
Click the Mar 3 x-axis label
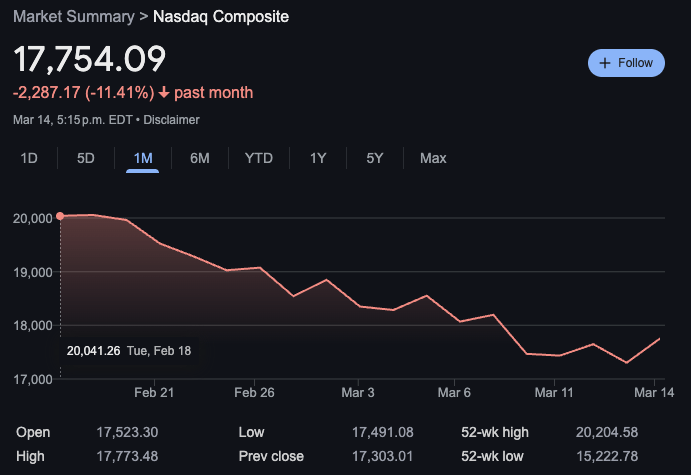click(x=358, y=393)
